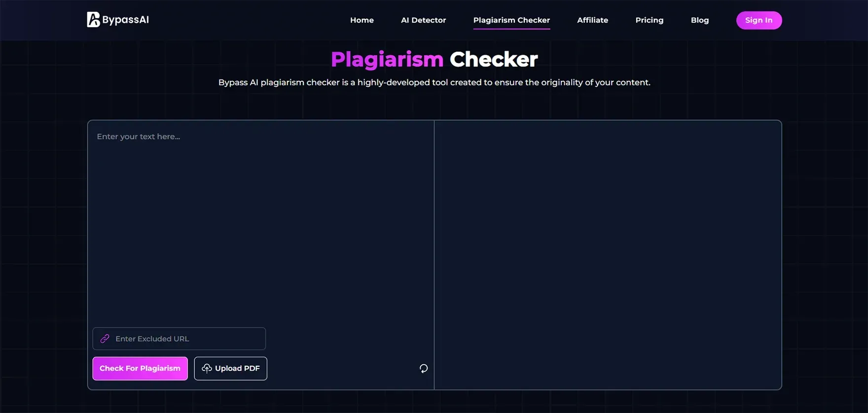The image size is (868, 413).
Task: Click the 'Plagiarism Checker' heading
Action: (x=434, y=59)
